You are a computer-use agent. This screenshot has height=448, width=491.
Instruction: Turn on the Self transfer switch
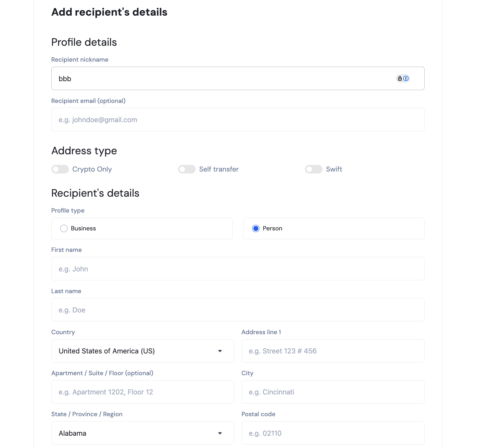(x=187, y=169)
